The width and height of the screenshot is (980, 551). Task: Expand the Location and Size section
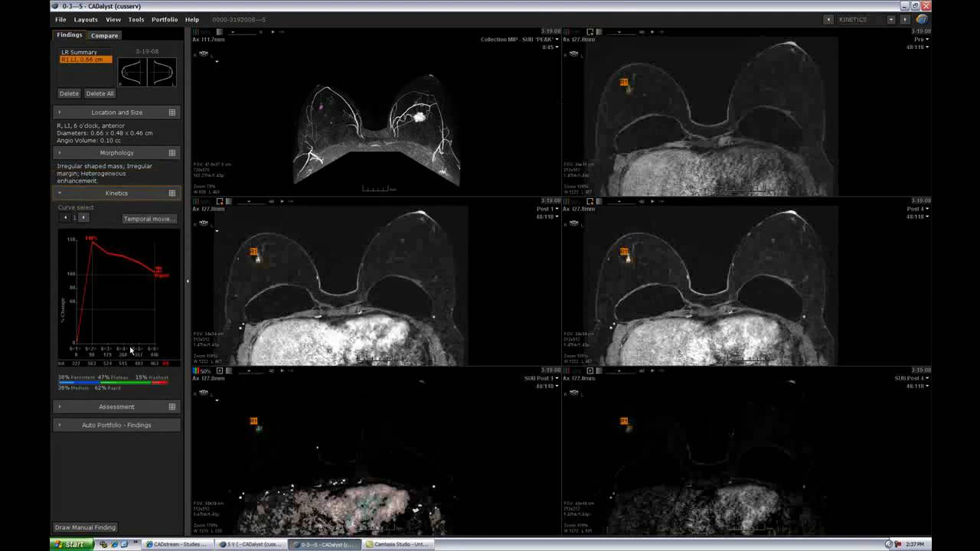point(116,112)
